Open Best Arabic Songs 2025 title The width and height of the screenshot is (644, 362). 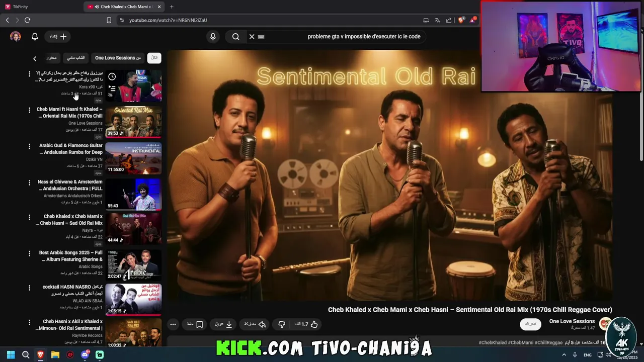pyautogui.click(x=70, y=256)
